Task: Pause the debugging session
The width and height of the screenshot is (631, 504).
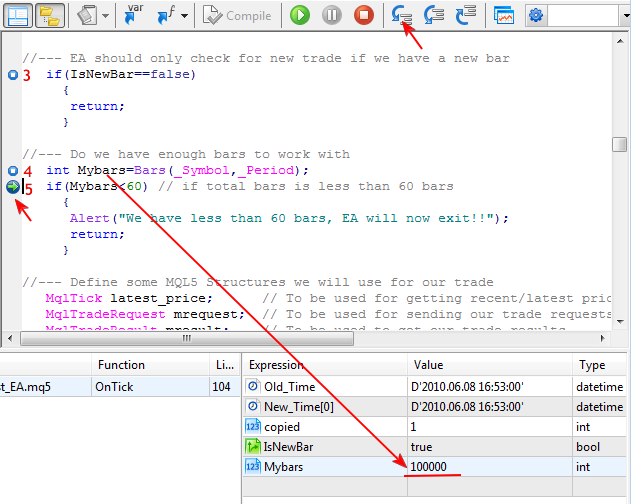Action: (332, 16)
